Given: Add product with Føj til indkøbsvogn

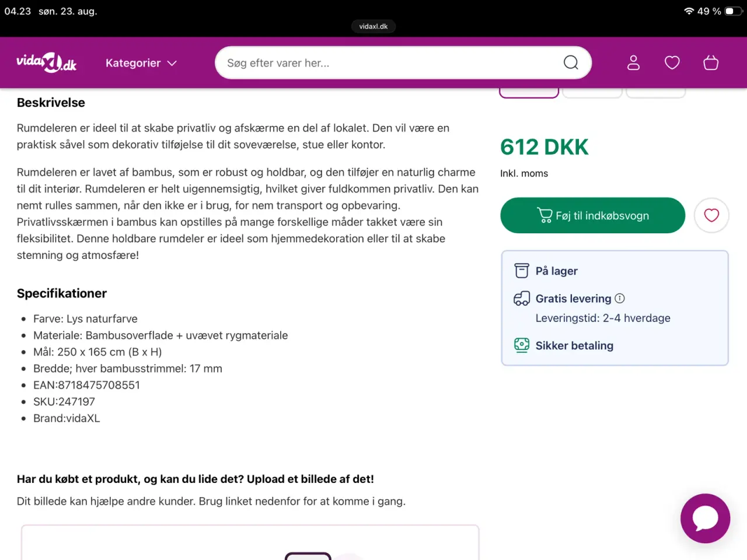Looking at the screenshot, I should [592, 215].
